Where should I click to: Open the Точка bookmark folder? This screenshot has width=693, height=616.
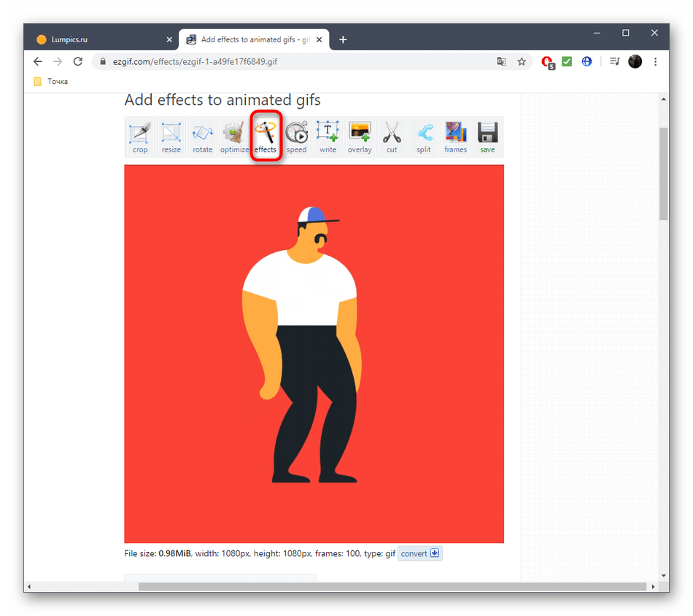click(x=51, y=82)
